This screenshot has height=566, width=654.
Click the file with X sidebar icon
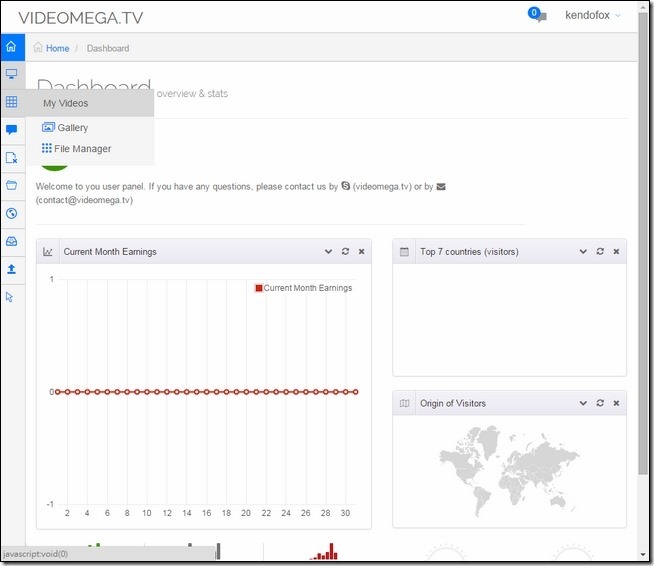[12, 158]
